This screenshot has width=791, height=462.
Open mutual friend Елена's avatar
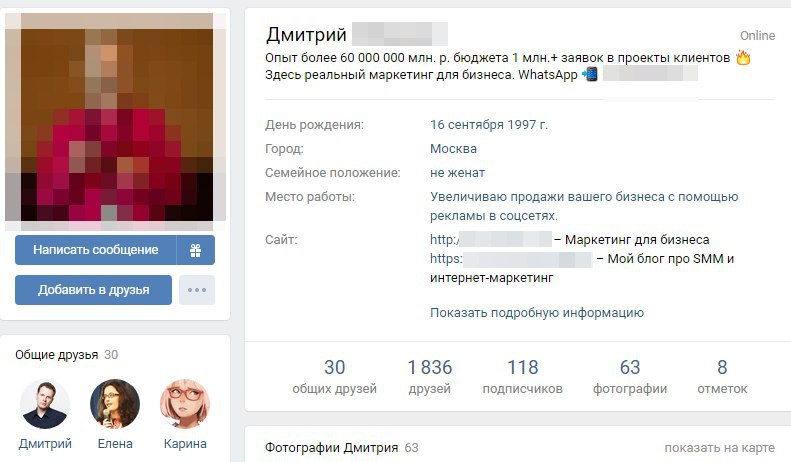pos(115,404)
